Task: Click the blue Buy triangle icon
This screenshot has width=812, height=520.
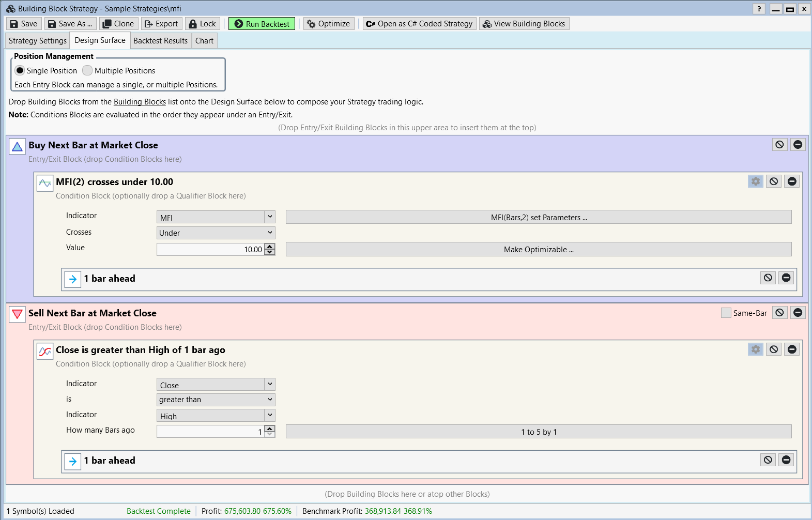Action: pyautogui.click(x=17, y=147)
